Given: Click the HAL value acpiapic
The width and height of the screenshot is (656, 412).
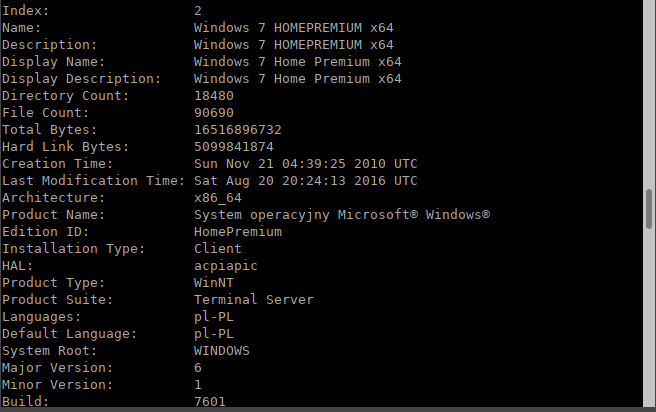Looking at the screenshot, I should (x=226, y=266).
